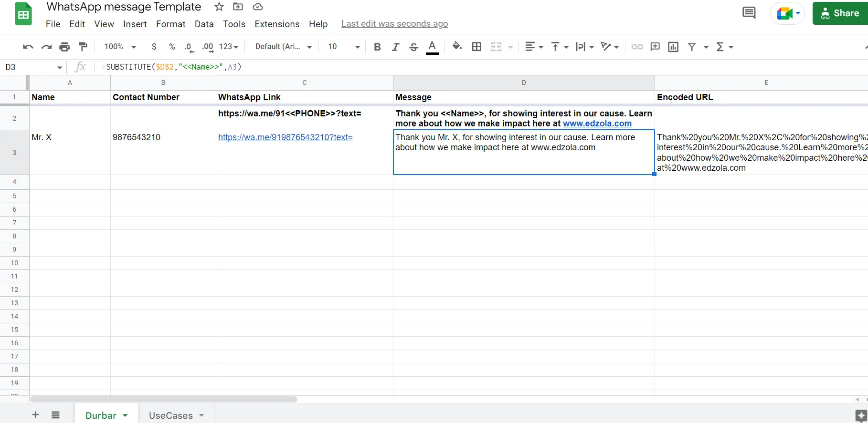This screenshot has height=423, width=868.
Task: Open the Format menu
Action: point(170,24)
